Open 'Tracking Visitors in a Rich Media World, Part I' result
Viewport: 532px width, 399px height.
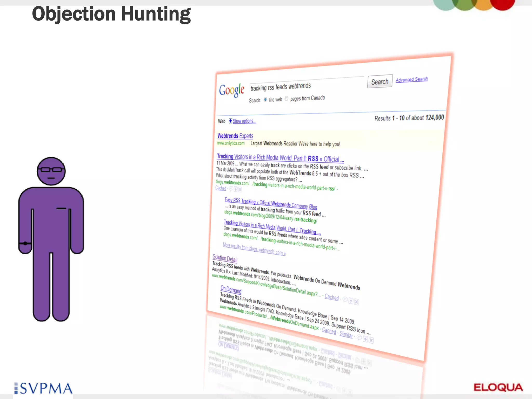(x=272, y=227)
